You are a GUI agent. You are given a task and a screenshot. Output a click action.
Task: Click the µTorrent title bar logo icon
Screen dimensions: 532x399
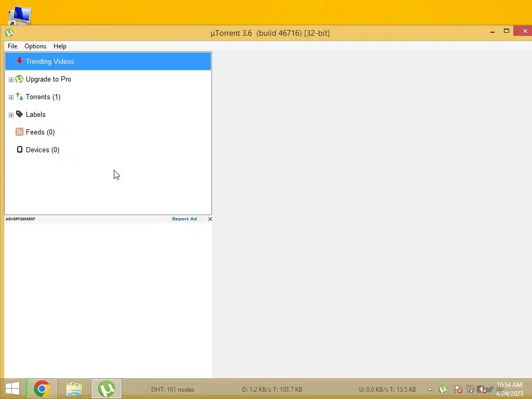9,33
